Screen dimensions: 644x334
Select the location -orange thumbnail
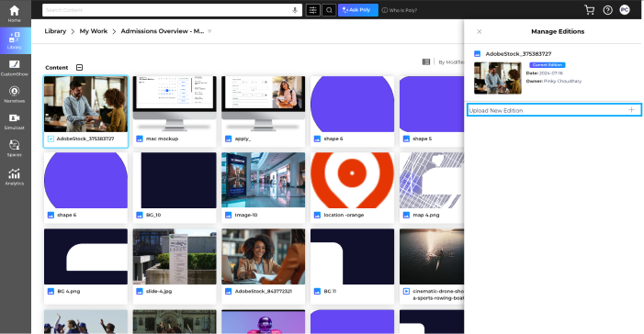click(353, 180)
